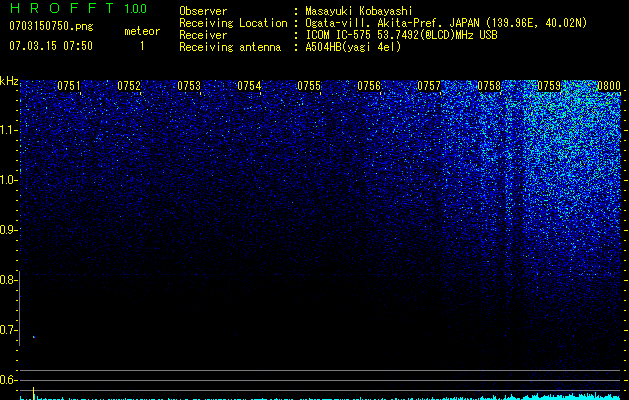Click the 0.9 kHz axis label
Screen dimensions: 629x400
8,230
